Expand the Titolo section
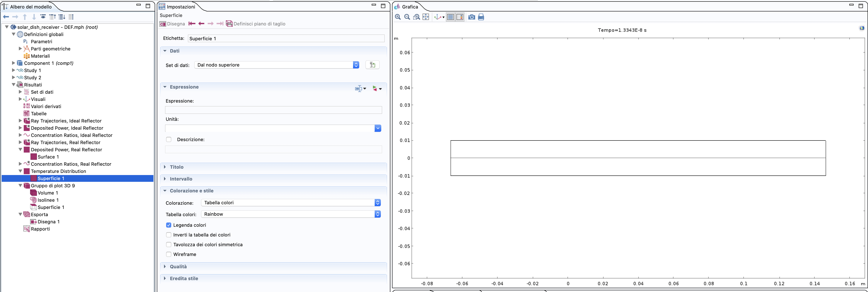 point(177,167)
